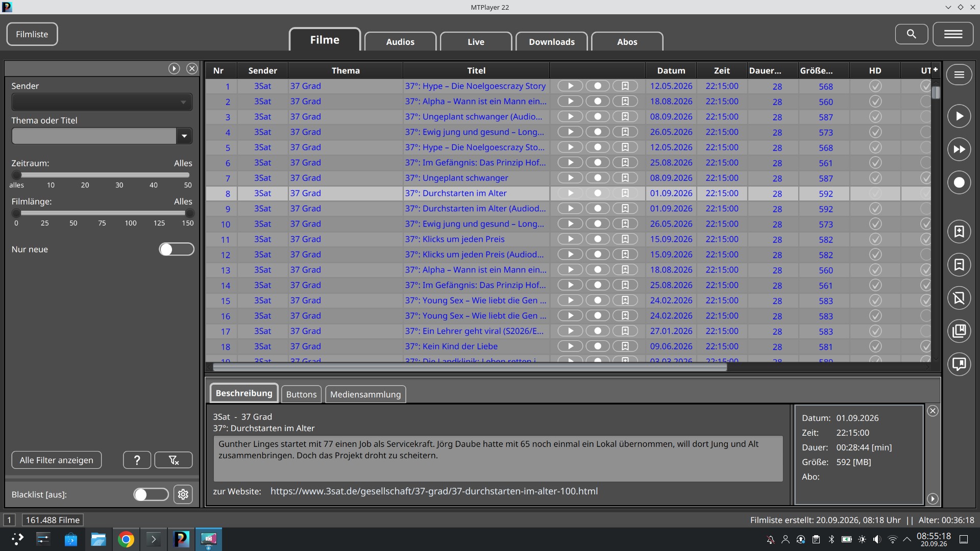Open the blacklist settings gear icon
The width and height of the screenshot is (980, 551).
click(x=183, y=494)
